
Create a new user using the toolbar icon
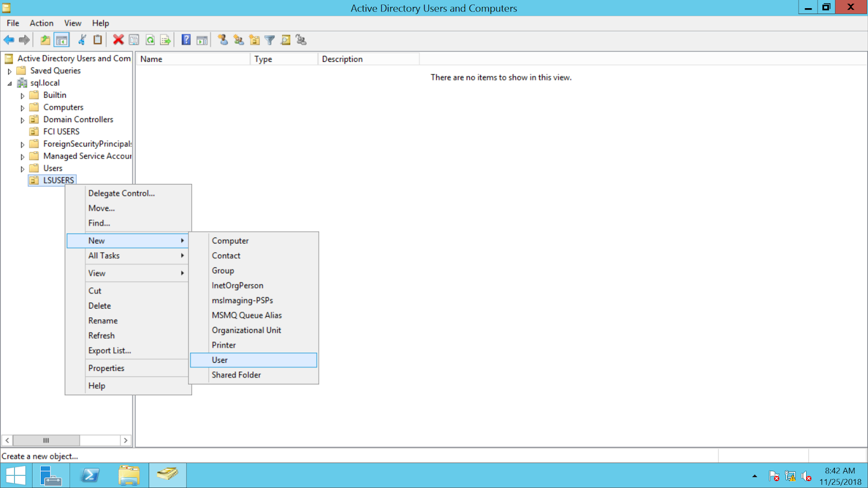click(x=223, y=40)
